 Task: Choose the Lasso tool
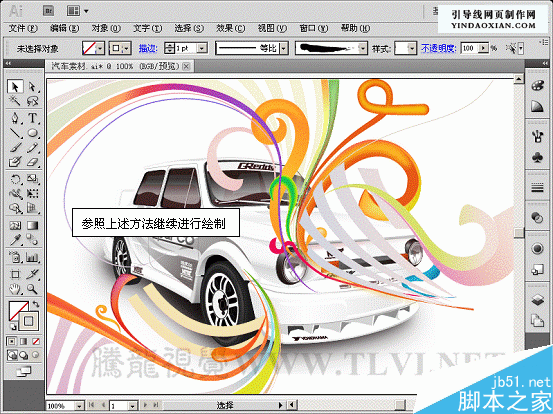32,101
